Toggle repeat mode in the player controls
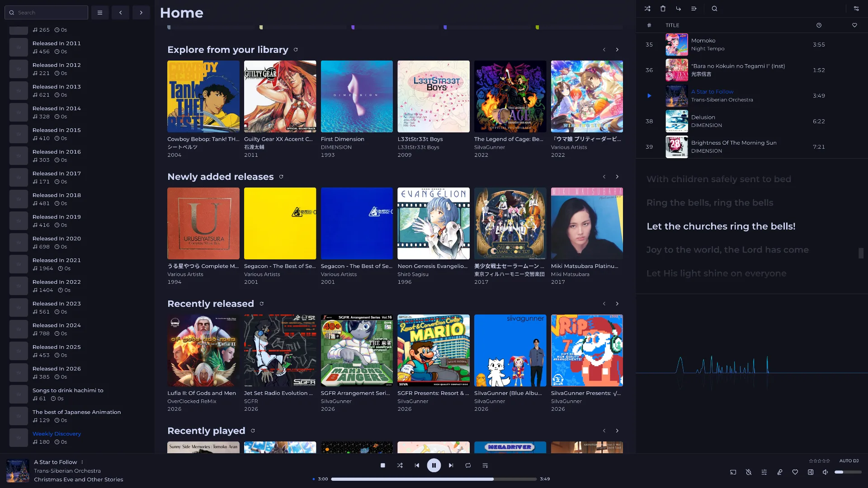868x488 pixels. pyautogui.click(x=468, y=465)
